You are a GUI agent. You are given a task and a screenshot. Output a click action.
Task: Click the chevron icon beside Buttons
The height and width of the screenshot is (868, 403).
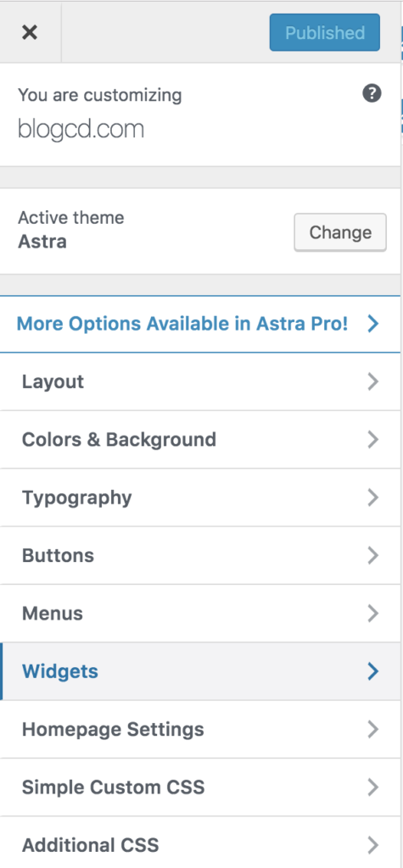click(373, 556)
